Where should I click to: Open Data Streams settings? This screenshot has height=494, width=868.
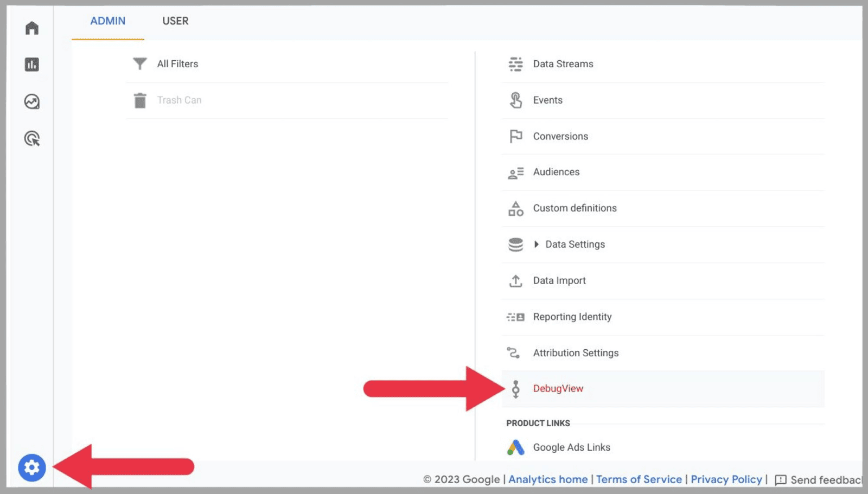point(563,63)
